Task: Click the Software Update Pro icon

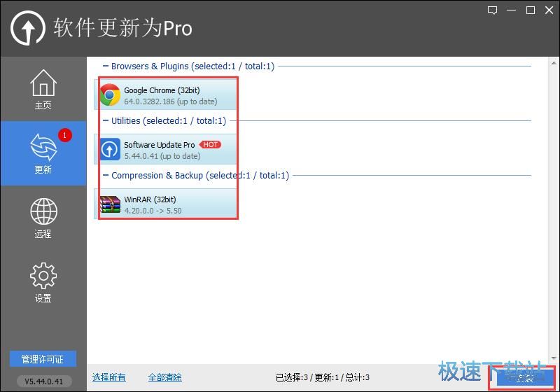Action: pos(110,149)
